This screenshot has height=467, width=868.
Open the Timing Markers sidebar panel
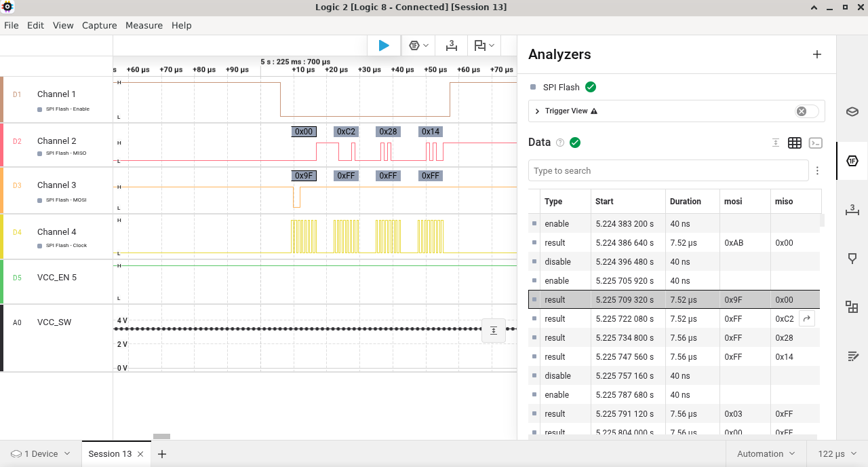(x=852, y=210)
